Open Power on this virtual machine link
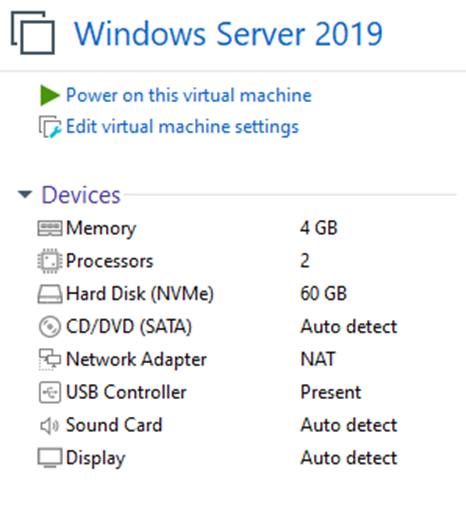Image resolution: width=466 pixels, height=508 pixels. [x=189, y=95]
